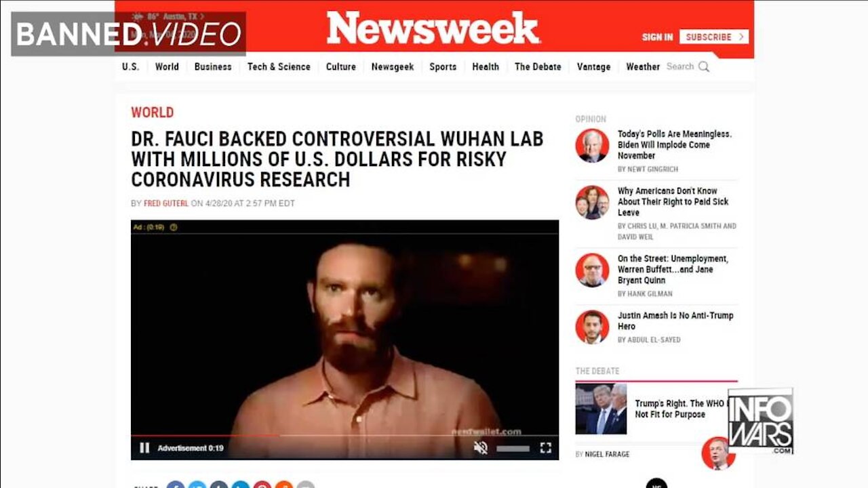Screen dimensions: 868x488
Task: Go to The Debate section
Action: click(x=538, y=66)
